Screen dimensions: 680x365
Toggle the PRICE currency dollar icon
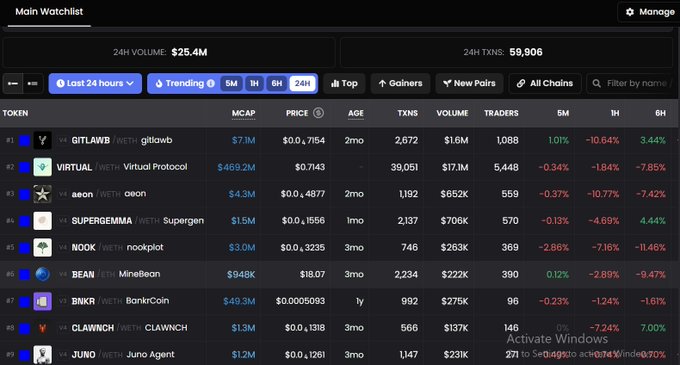318,113
